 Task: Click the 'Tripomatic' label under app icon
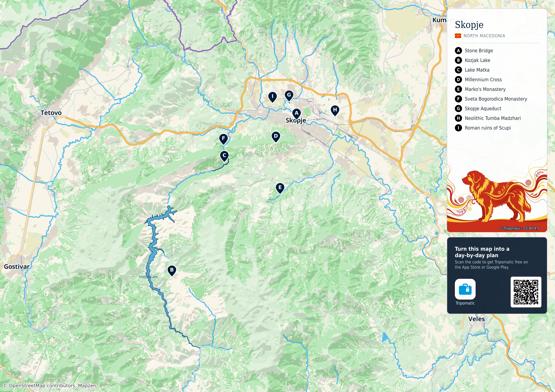point(465,303)
